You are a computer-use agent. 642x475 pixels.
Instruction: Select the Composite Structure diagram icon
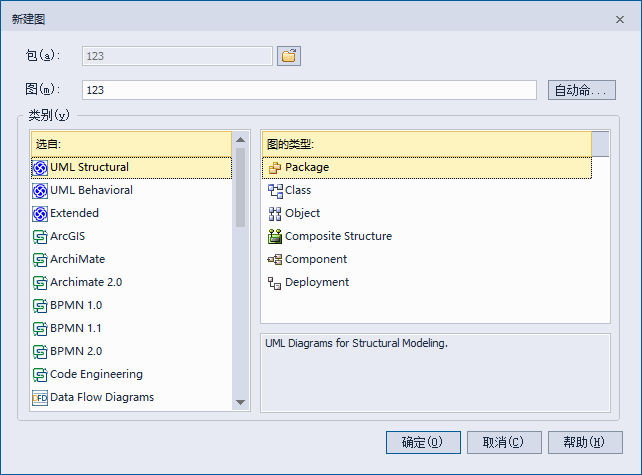coord(275,237)
